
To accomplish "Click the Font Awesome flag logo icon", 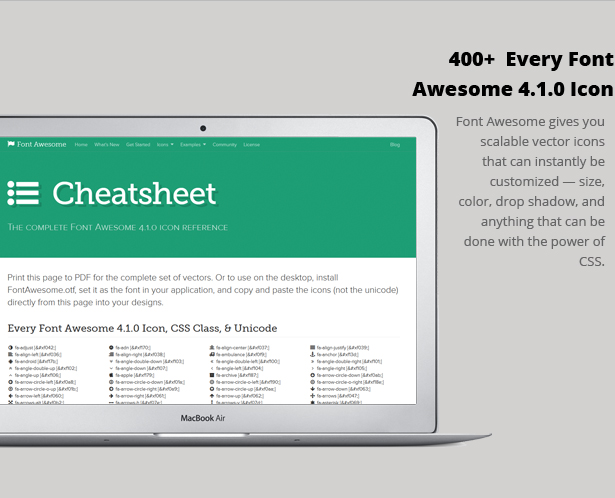I will click(11, 144).
